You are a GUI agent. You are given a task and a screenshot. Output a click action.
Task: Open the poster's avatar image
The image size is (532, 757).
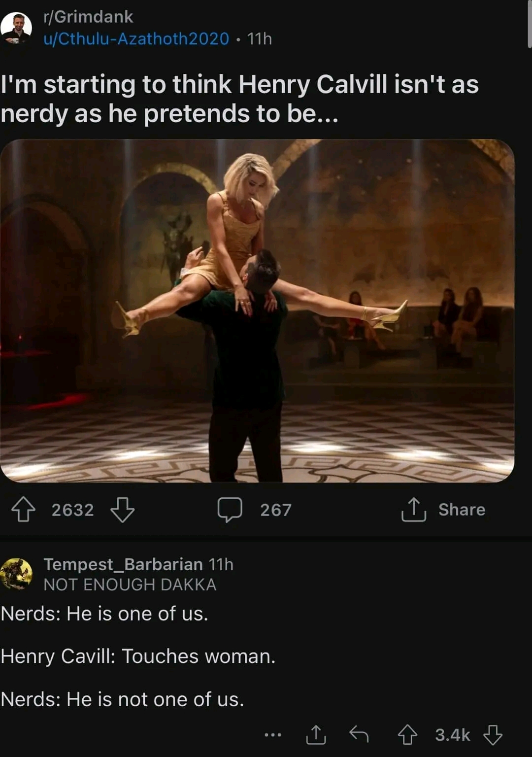pos(16,28)
